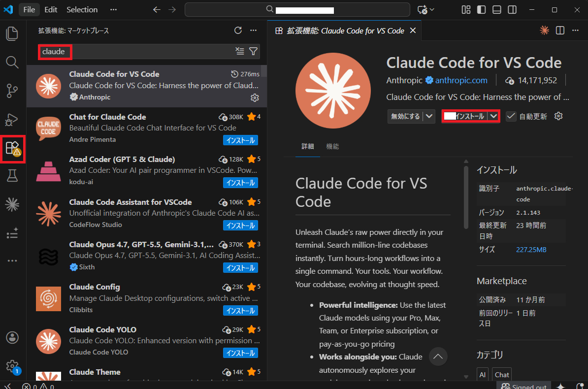The height and width of the screenshot is (389, 588).
Task: Toggle bottom panel visibility
Action: coord(497,10)
